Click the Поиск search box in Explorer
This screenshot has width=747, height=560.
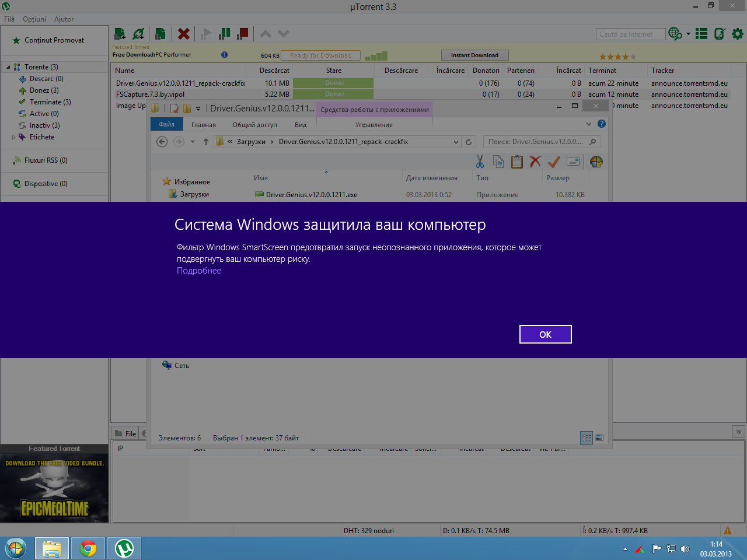pyautogui.click(x=542, y=142)
